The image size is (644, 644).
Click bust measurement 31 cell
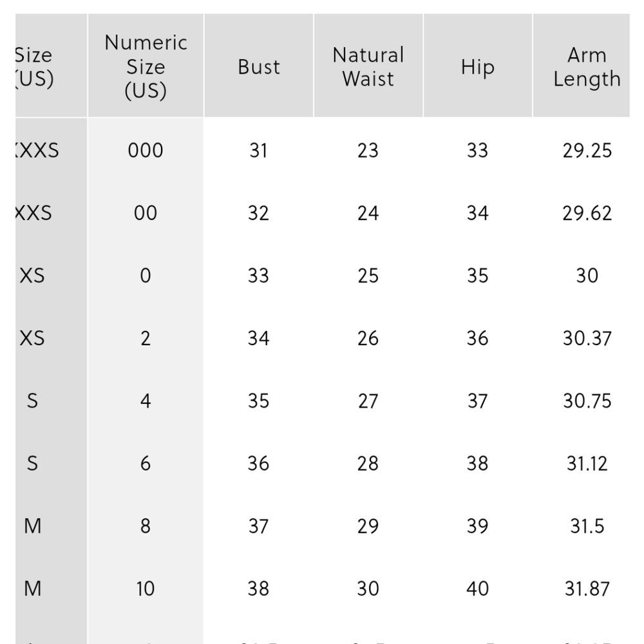(259, 151)
